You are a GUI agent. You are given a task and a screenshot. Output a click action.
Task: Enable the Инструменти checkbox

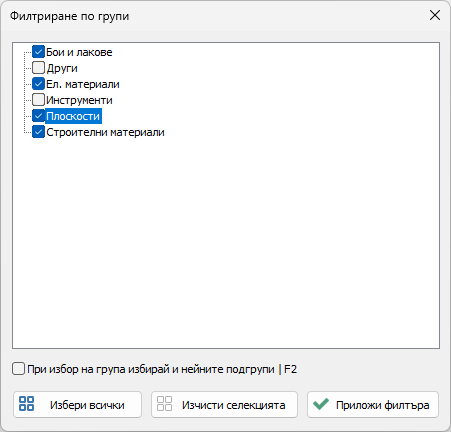tap(38, 100)
